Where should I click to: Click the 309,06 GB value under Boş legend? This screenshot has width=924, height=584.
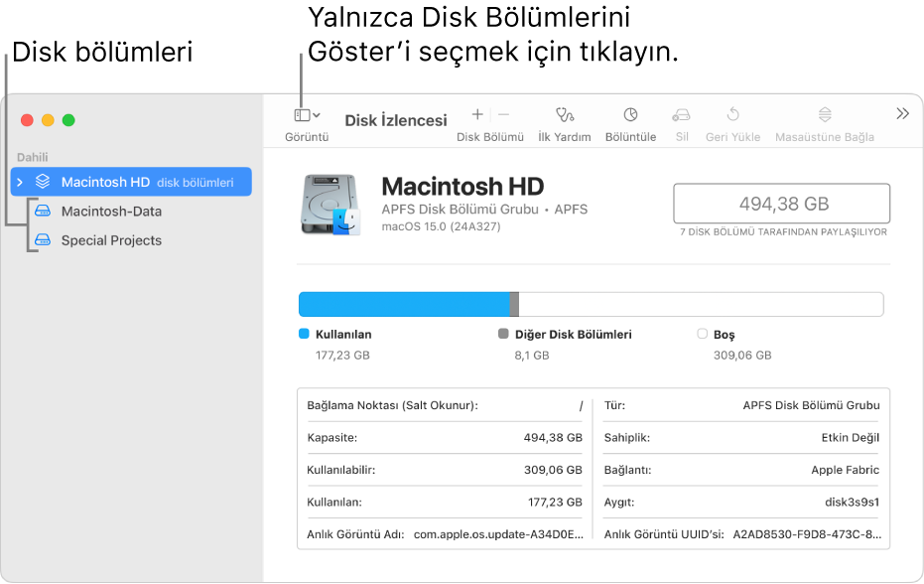pyautogui.click(x=742, y=356)
